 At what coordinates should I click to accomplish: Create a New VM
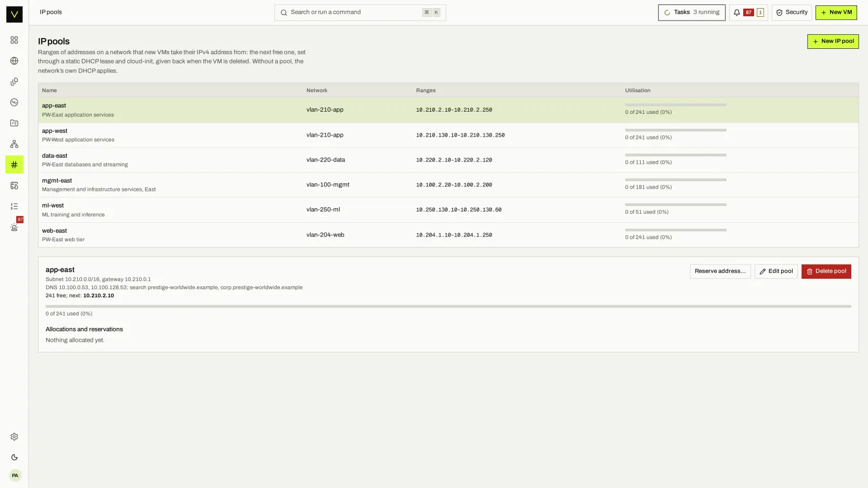click(x=836, y=12)
